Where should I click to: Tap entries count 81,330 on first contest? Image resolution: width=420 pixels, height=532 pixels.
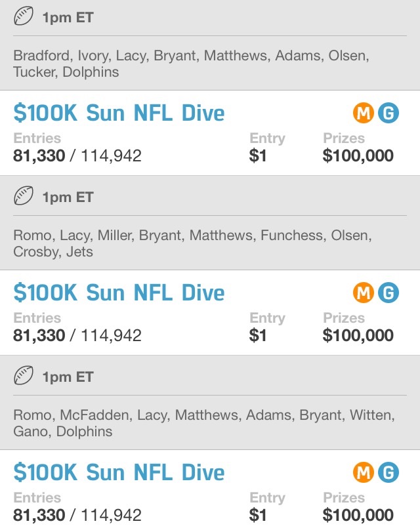39,156
